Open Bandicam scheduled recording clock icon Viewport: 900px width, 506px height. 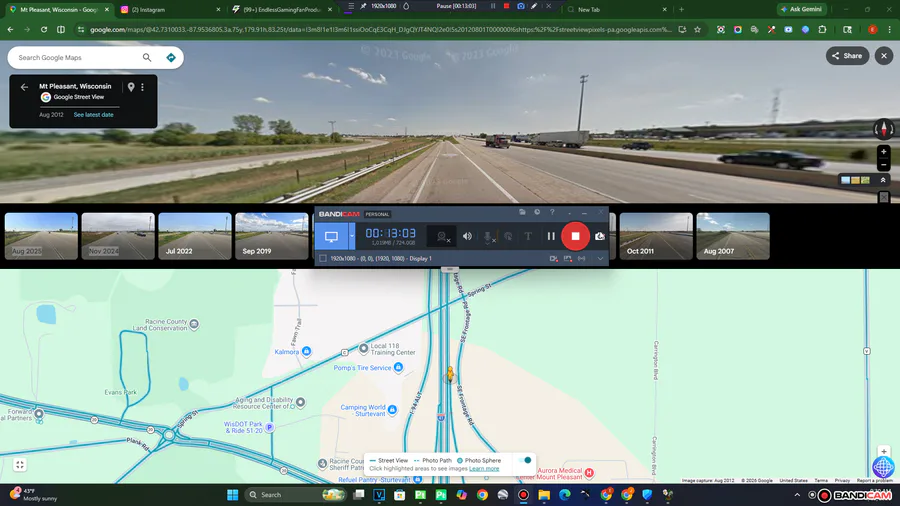(x=537, y=212)
